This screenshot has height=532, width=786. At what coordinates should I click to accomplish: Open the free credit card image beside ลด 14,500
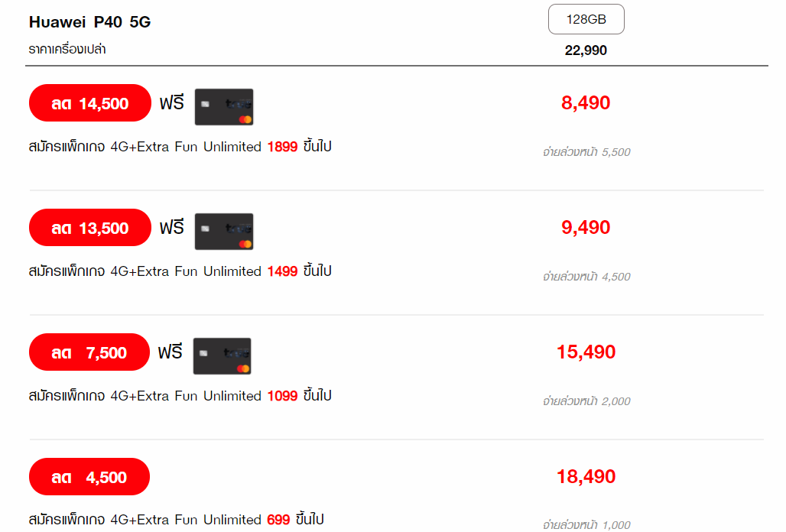click(x=223, y=107)
